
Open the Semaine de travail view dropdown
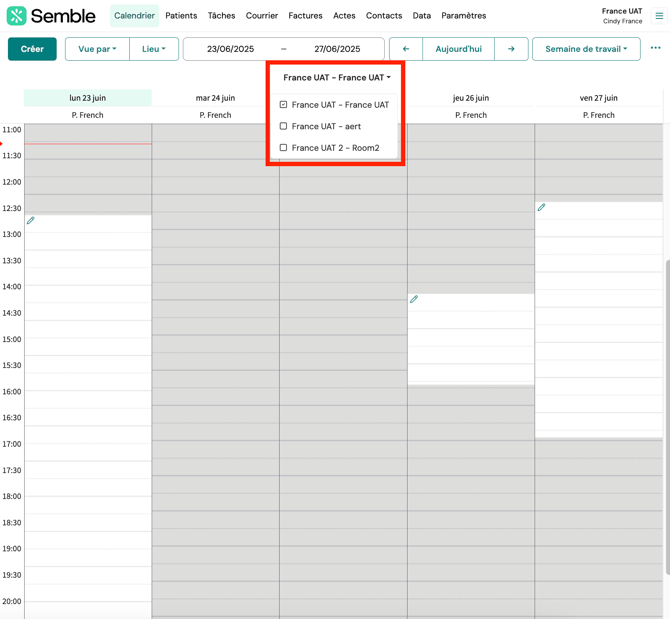pos(586,49)
